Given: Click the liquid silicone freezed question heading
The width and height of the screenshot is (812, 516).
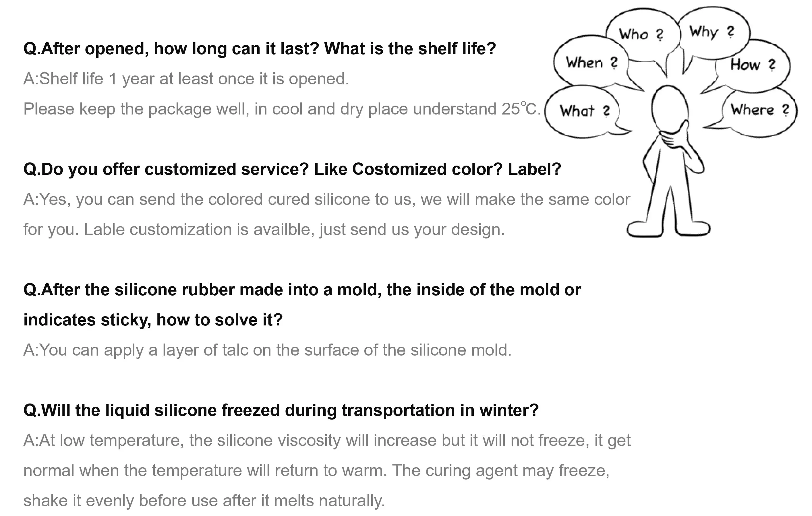Looking at the screenshot, I should [281, 410].
